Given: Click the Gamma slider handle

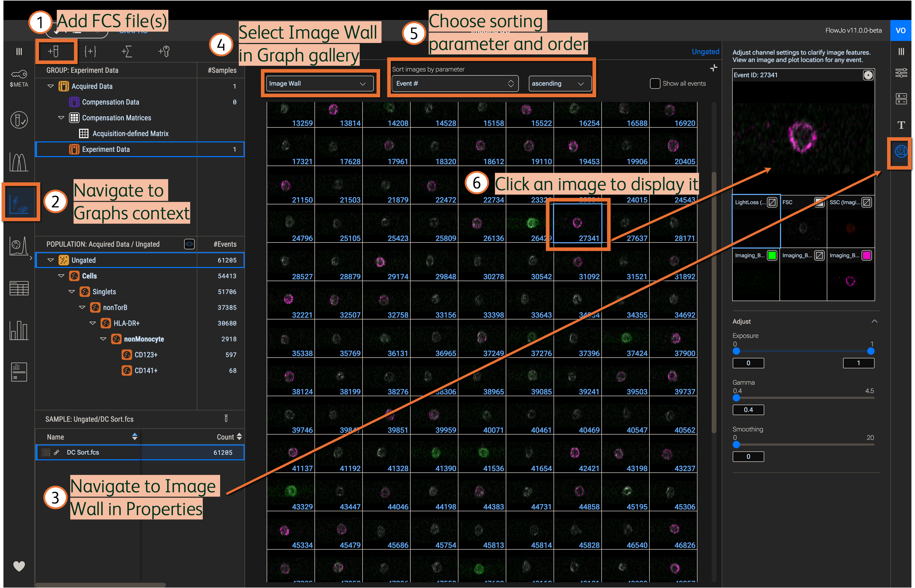Looking at the screenshot, I should 736,398.
